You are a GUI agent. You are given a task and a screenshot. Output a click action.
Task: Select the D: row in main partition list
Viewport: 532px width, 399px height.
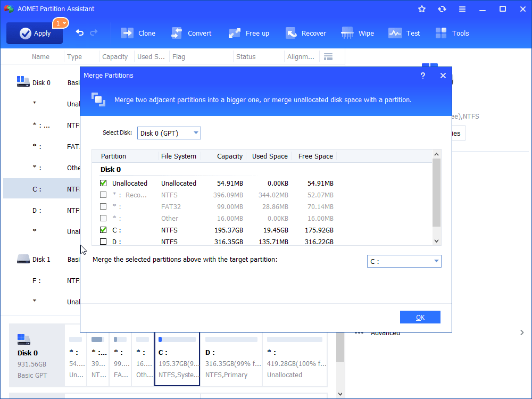(x=41, y=210)
